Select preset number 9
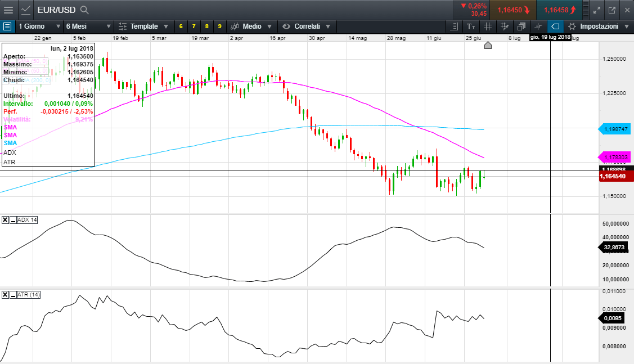Screen dimensions: 634x364 click(219, 26)
